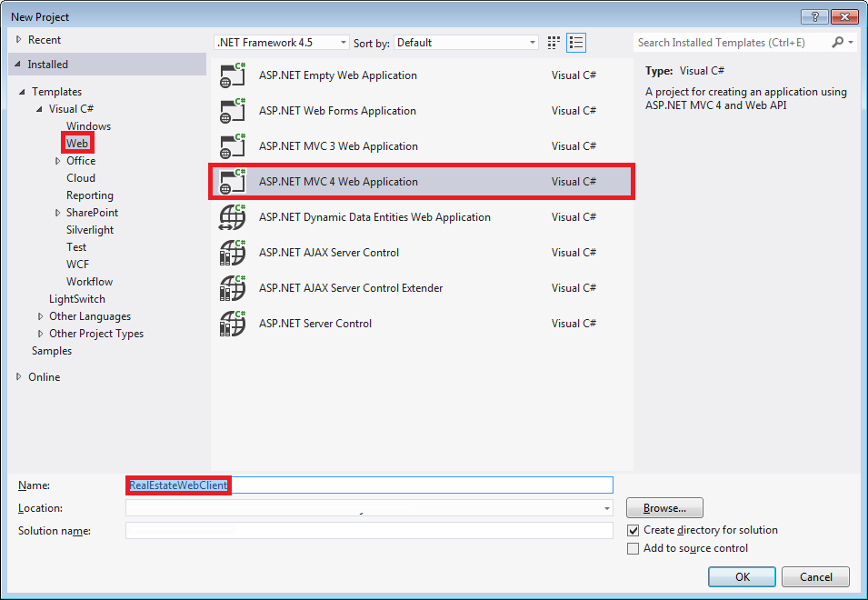Click the Name input field

point(369,485)
